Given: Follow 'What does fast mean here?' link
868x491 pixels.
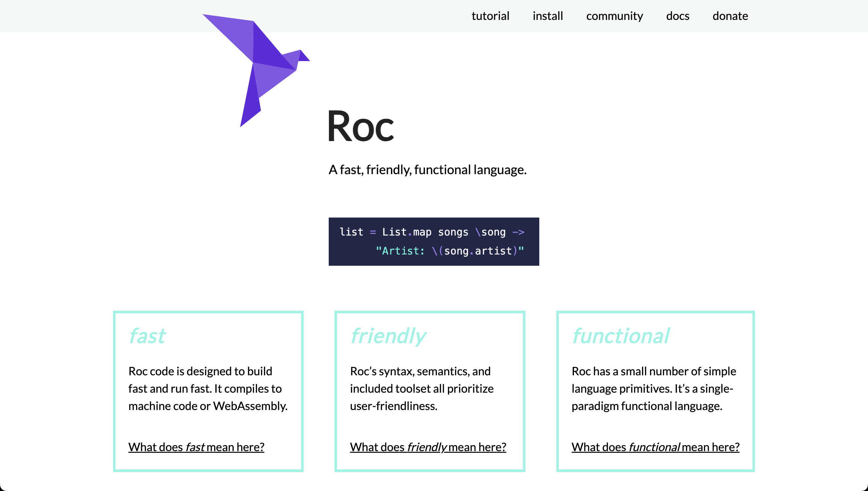Looking at the screenshot, I should [x=196, y=447].
